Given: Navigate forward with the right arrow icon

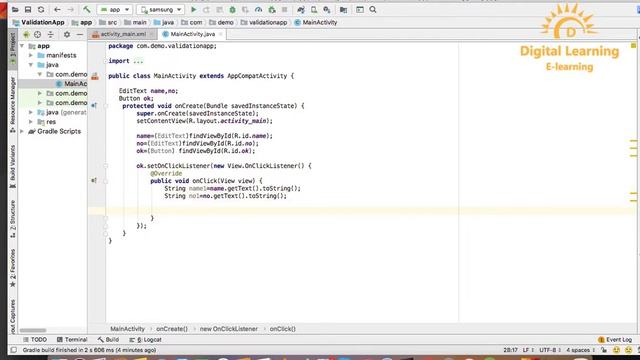Looking at the screenshot, I should tap(71, 9).
